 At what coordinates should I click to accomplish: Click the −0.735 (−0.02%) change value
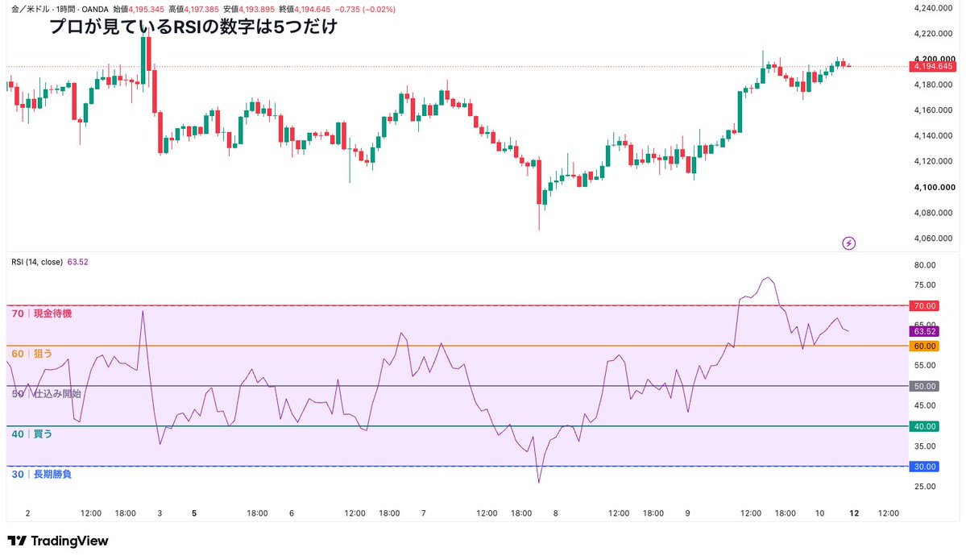365,9
